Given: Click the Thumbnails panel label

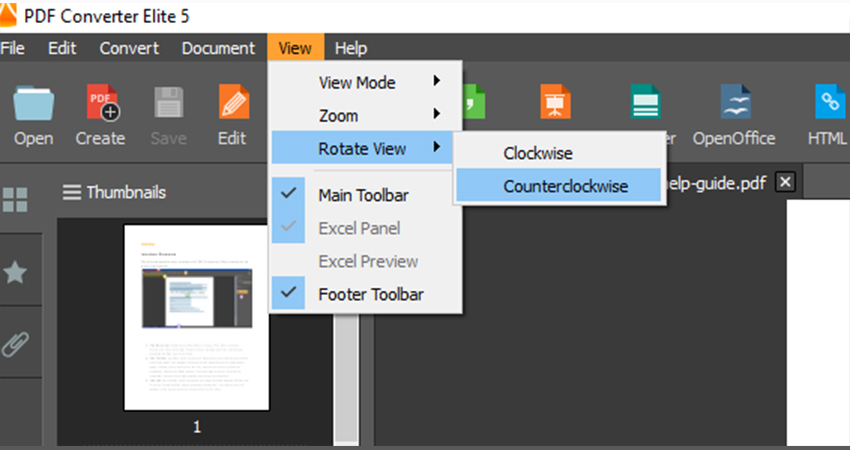Looking at the screenshot, I should click(x=126, y=192).
